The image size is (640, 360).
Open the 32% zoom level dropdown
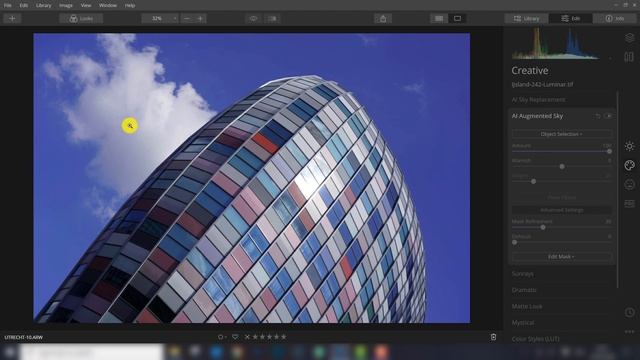click(x=160, y=18)
